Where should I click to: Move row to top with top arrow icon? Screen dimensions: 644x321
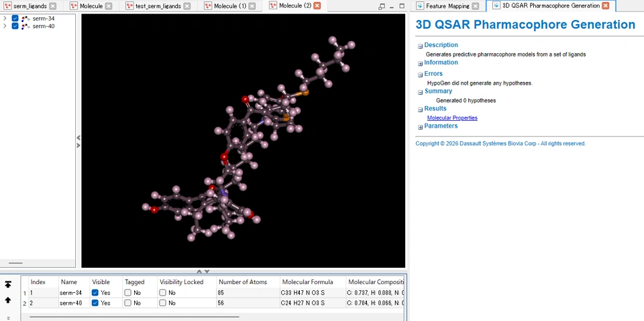[8, 285]
